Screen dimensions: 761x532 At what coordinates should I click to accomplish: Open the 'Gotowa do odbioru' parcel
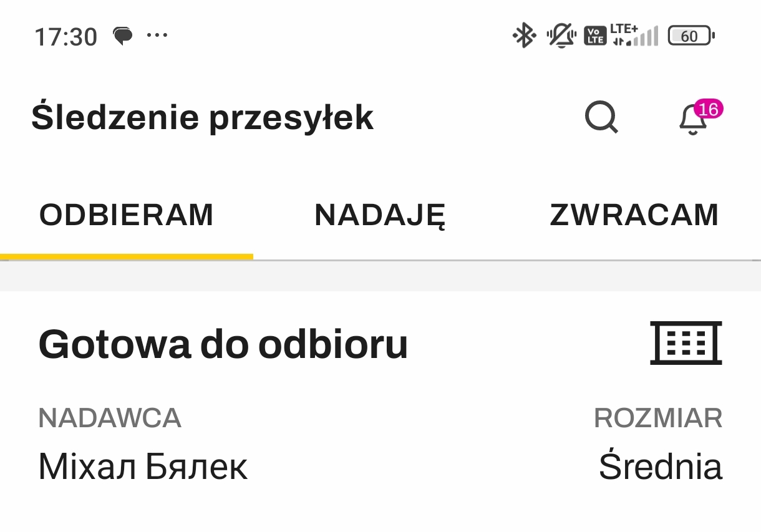(x=223, y=344)
